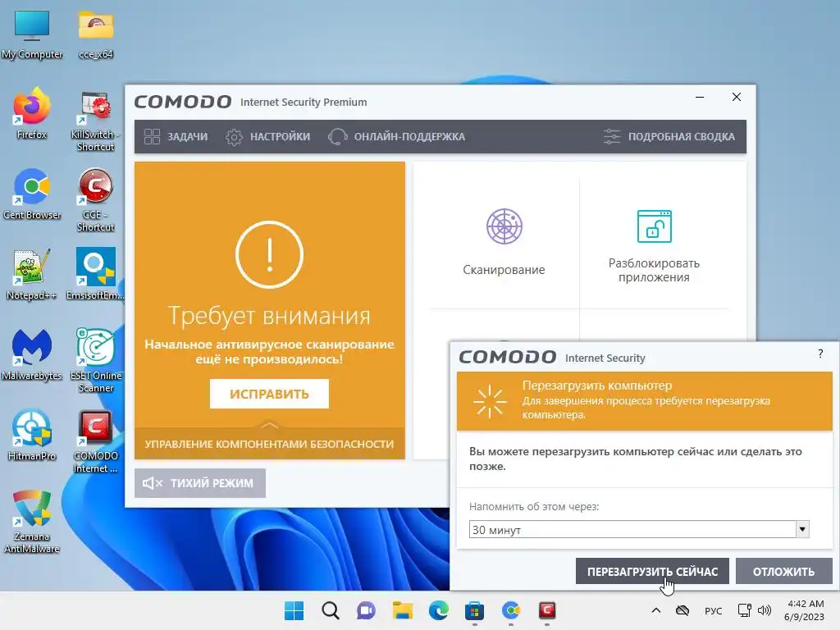Open the volume tray icon
This screenshot has height=630, width=840.
pos(765,610)
